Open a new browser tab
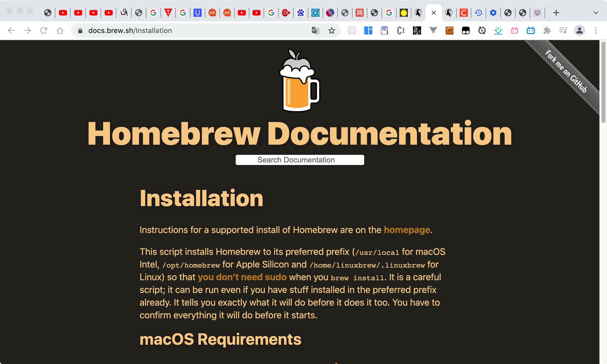The image size is (607, 364). [556, 13]
